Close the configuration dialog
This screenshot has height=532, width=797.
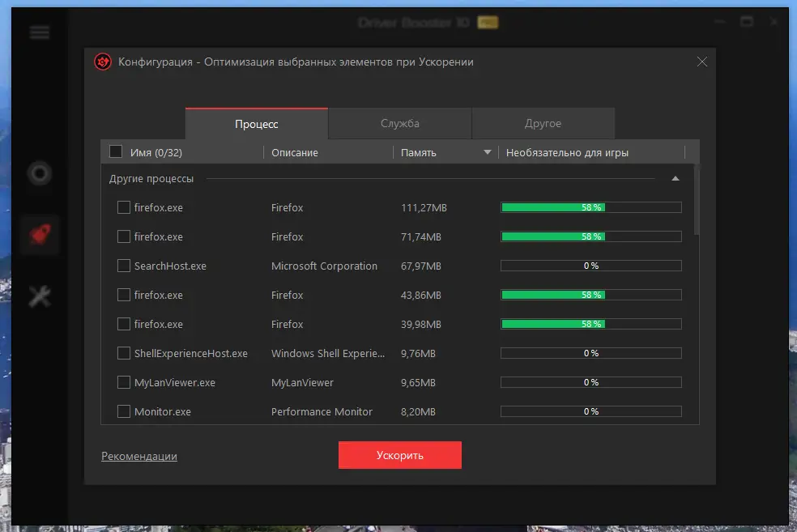click(x=702, y=62)
